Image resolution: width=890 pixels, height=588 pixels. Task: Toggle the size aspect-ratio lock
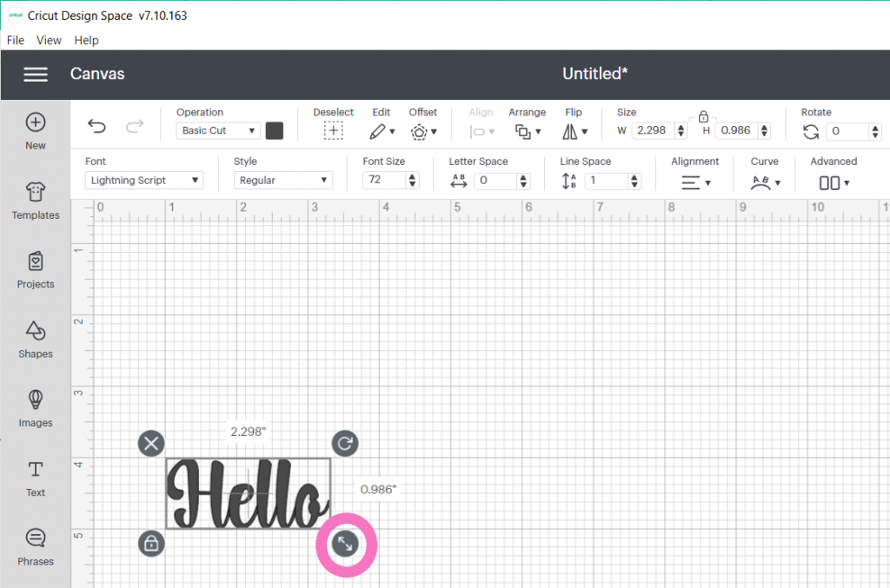(703, 116)
